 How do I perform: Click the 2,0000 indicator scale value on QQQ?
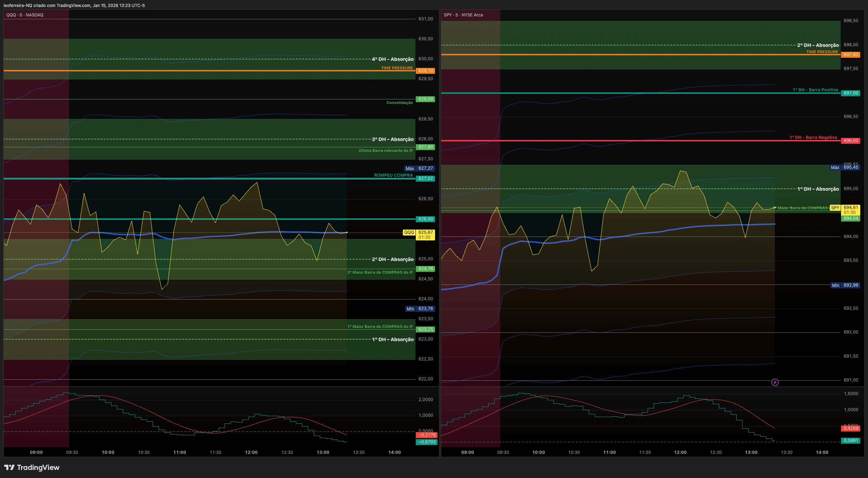coord(426,400)
